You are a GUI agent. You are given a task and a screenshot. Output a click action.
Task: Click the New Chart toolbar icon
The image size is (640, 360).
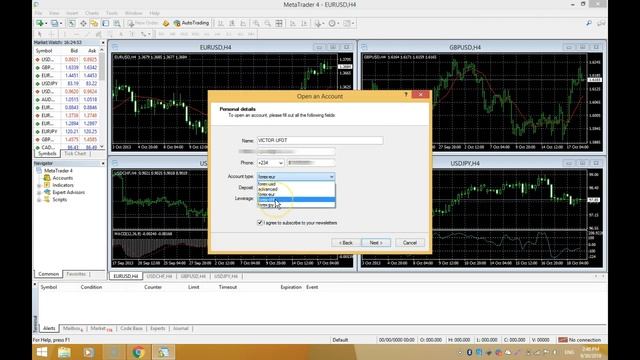point(40,23)
